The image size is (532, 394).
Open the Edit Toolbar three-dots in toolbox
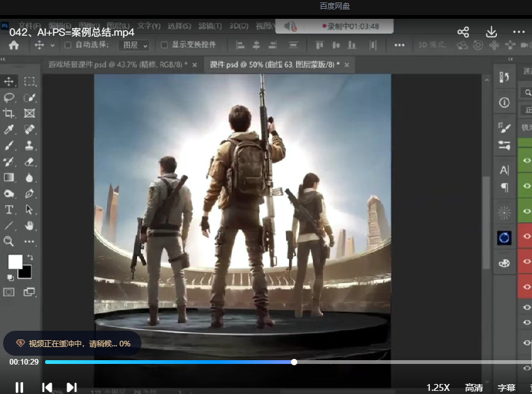coord(29,242)
